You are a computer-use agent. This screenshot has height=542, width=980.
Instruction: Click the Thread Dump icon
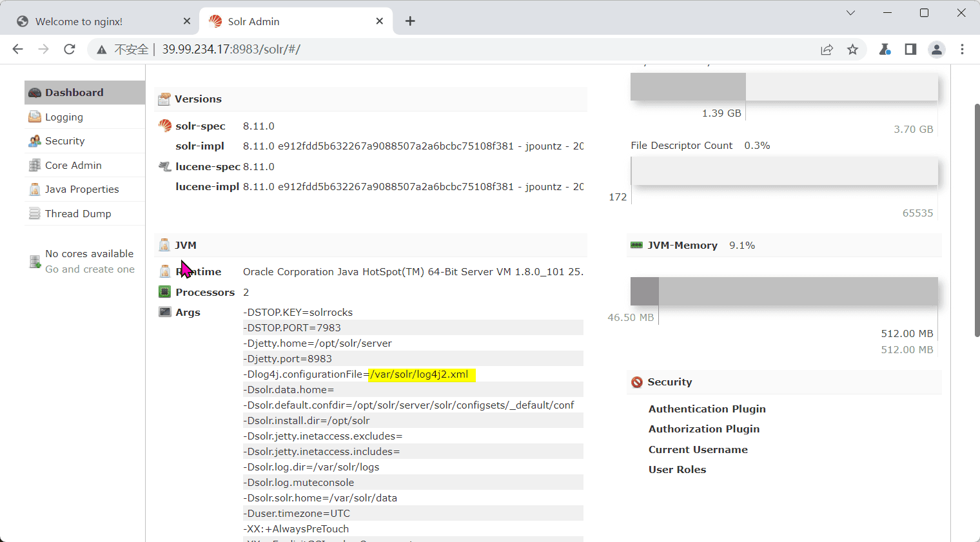35,213
